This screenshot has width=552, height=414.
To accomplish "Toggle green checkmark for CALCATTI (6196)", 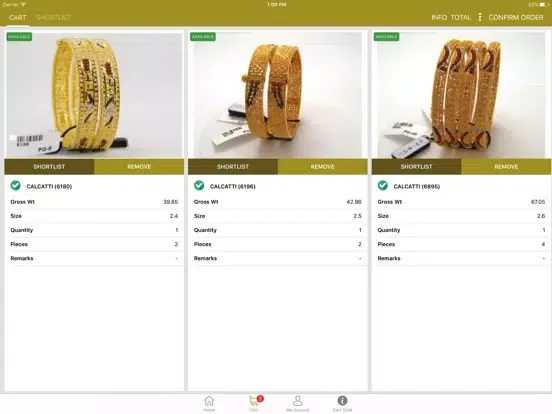I will pos(199,186).
